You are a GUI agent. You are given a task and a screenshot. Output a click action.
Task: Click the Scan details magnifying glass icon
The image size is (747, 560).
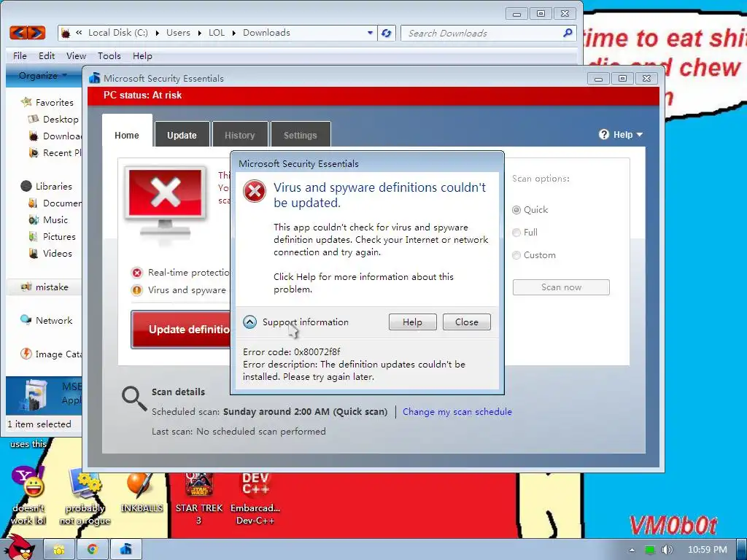click(x=134, y=398)
